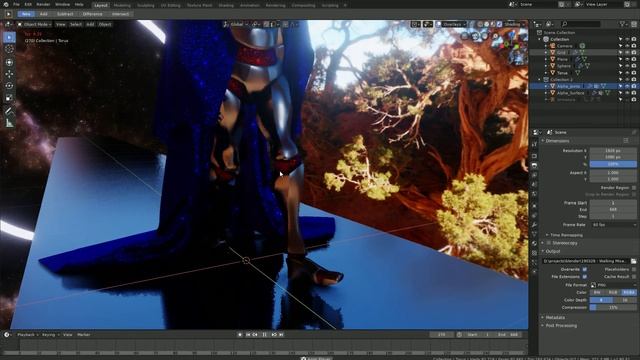Image resolution: width=640 pixels, height=360 pixels.
Task: Toggle render camera icon for Torus row
Action: coord(634,73)
